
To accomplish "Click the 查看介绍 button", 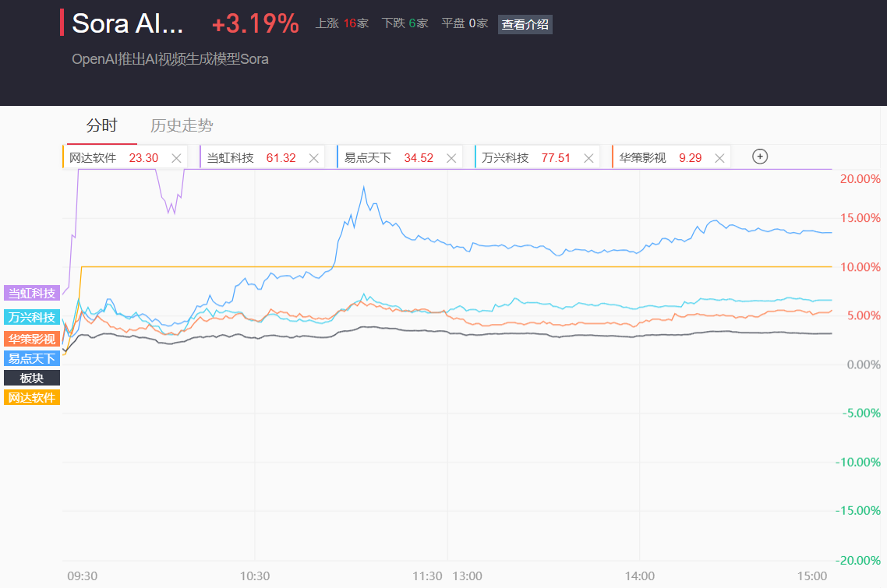I will [x=525, y=24].
